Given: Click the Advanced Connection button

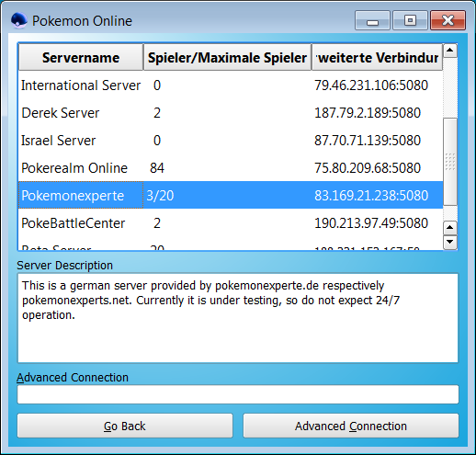Looking at the screenshot, I should [x=351, y=426].
